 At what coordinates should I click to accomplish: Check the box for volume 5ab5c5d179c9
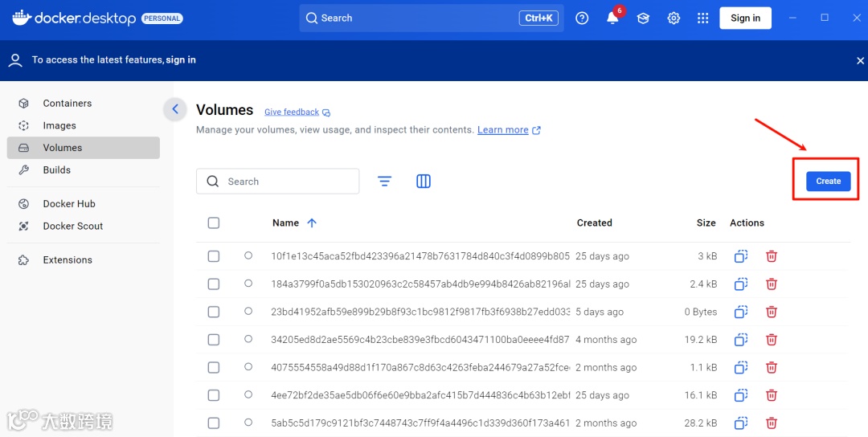point(214,423)
